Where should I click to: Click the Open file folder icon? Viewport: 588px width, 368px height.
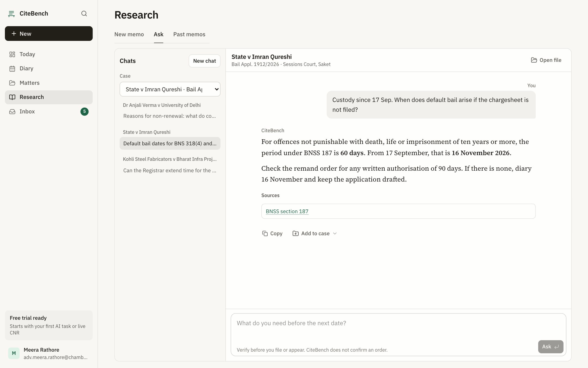(x=534, y=60)
